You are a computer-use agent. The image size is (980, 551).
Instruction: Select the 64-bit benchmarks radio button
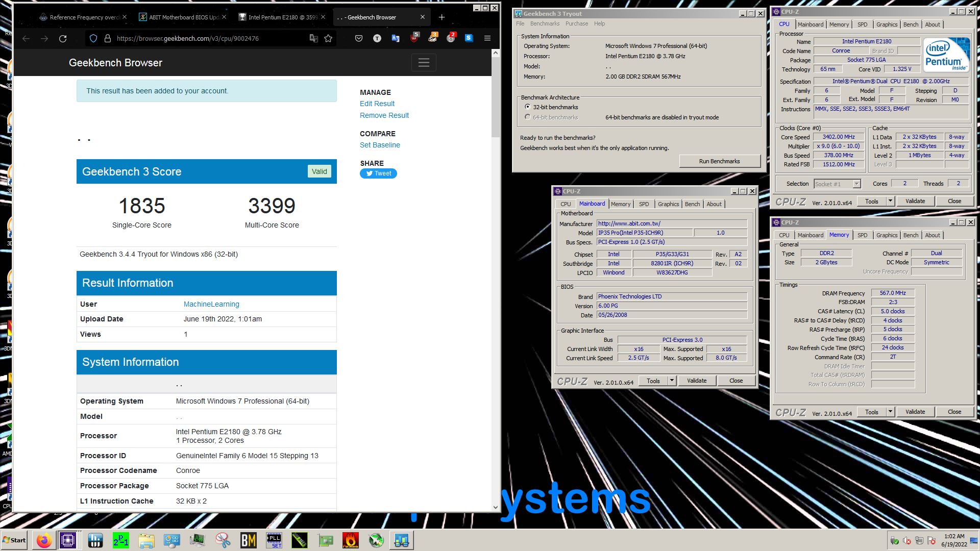tap(528, 117)
